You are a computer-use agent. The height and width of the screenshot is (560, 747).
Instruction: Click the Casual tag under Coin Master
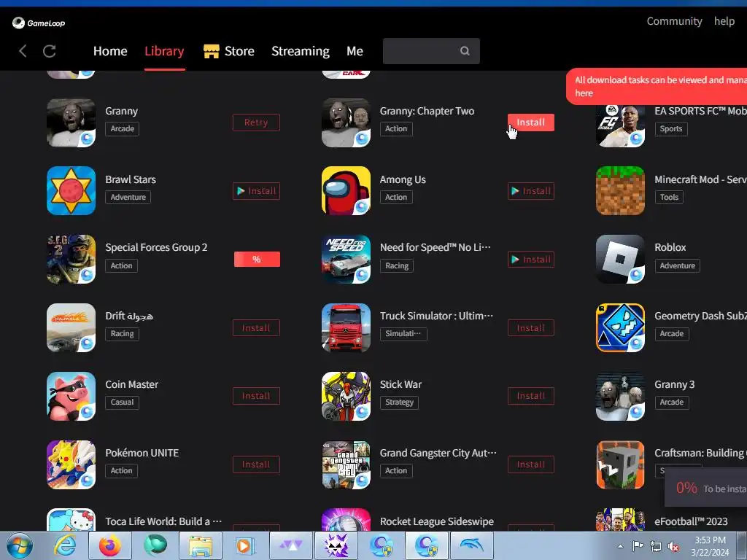coord(122,402)
